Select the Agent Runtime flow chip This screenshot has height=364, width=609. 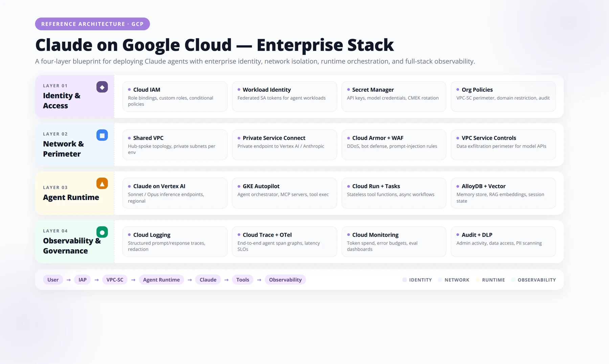(161, 280)
